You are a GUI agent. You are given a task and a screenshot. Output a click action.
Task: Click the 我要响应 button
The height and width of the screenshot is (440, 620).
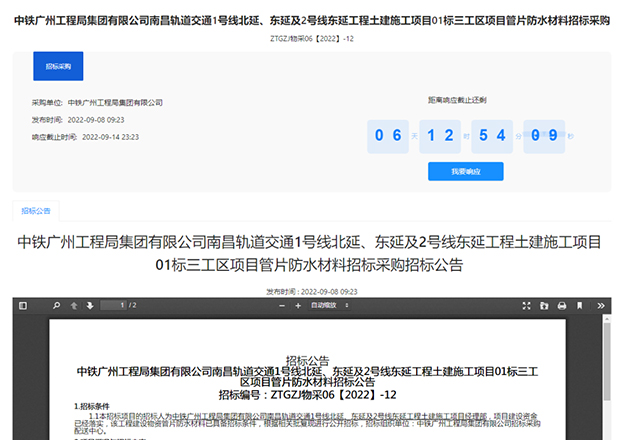pos(466,171)
